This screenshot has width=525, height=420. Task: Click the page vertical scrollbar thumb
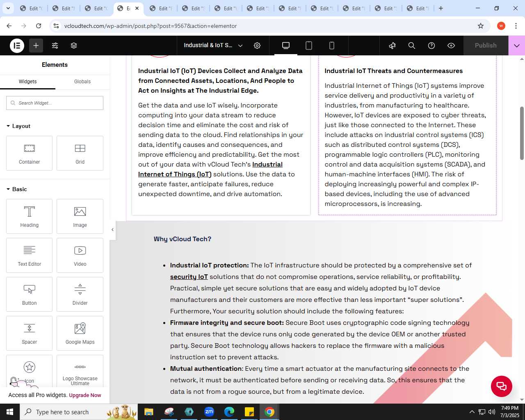click(x=522, y=133)
